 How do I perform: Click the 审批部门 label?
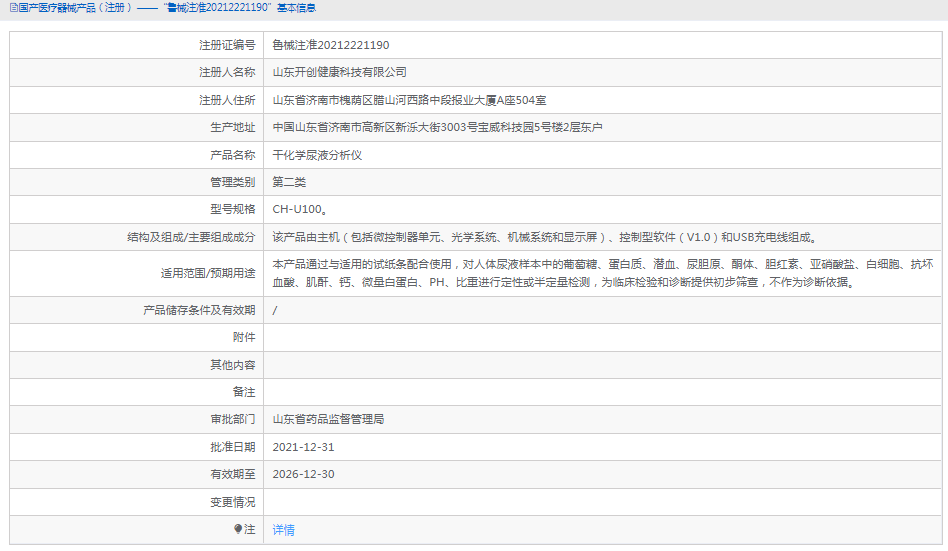coord(233,419)
